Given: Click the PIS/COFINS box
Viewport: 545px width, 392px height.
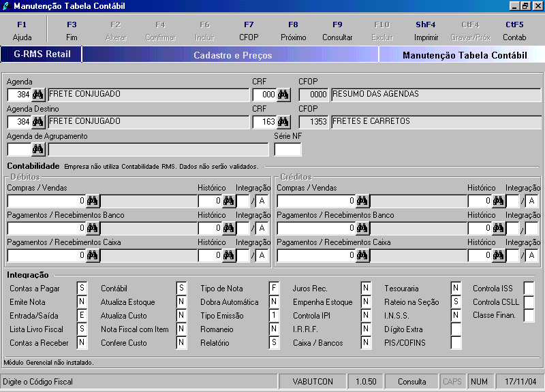Looking at the screenshot, I should [x=456, y=342].
